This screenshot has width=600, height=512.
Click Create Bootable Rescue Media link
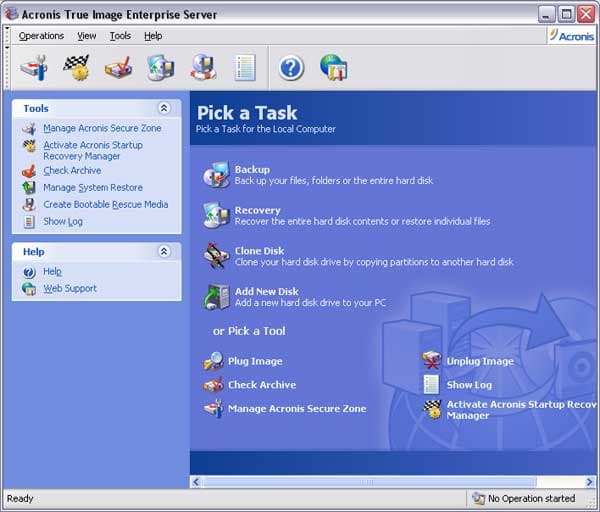point(106,204)
